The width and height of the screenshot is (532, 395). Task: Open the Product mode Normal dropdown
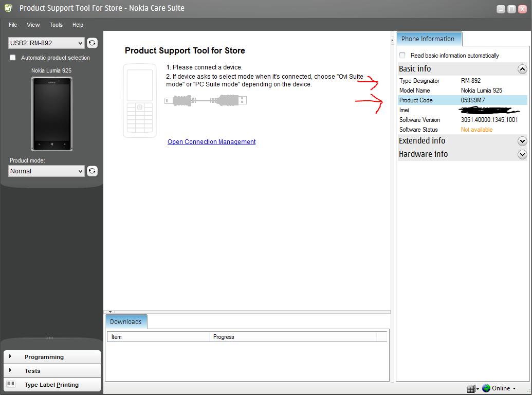[46, 171]
